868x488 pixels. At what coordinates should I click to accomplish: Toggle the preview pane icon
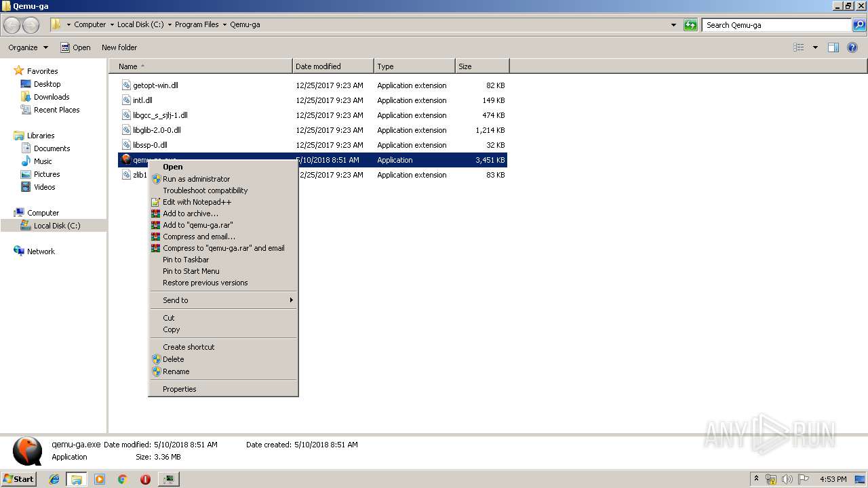833,47
